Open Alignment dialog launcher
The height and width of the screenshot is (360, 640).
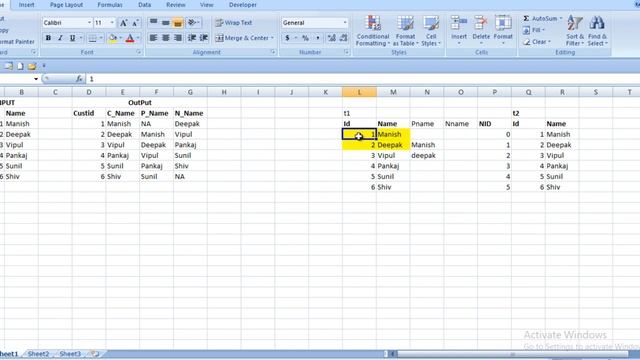[273, 52]
